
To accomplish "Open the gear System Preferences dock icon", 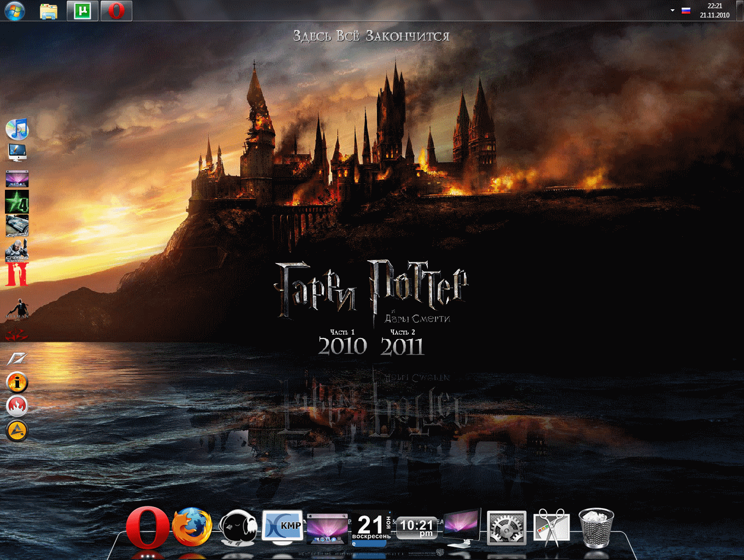I will [507, 528].
